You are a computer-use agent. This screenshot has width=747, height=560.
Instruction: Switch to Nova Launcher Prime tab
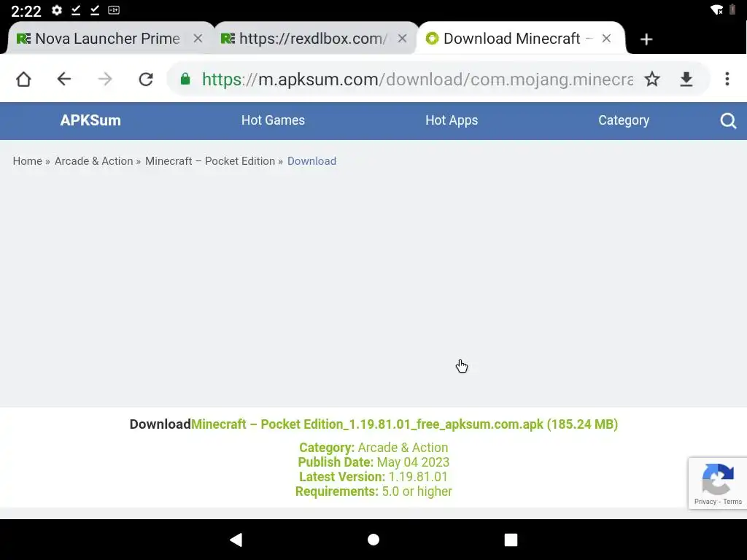point(107,39)
